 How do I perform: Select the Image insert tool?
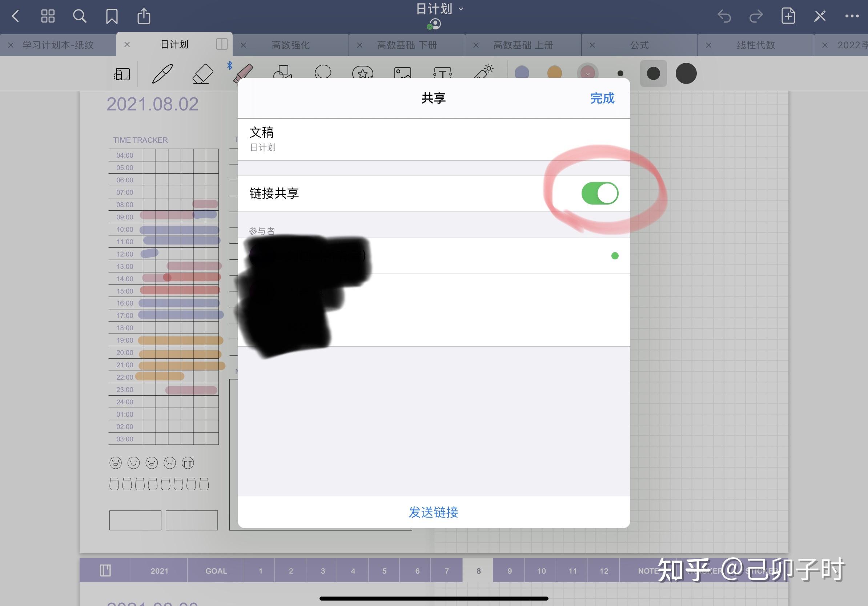403,72
